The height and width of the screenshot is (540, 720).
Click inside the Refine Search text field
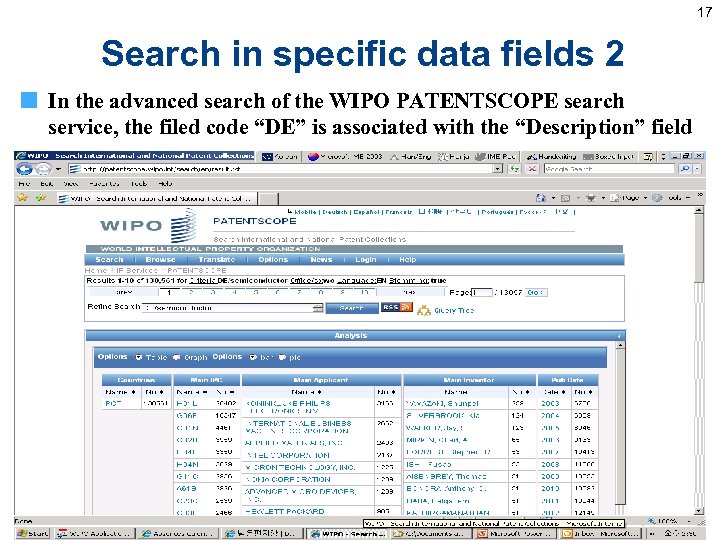tap(232, 308)
